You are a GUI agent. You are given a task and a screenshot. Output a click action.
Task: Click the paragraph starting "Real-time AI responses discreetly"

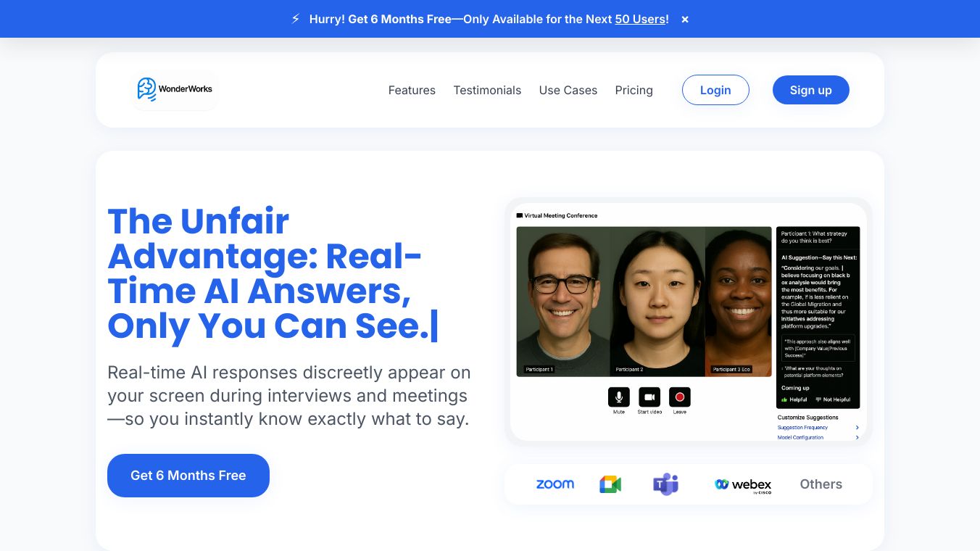289,396
